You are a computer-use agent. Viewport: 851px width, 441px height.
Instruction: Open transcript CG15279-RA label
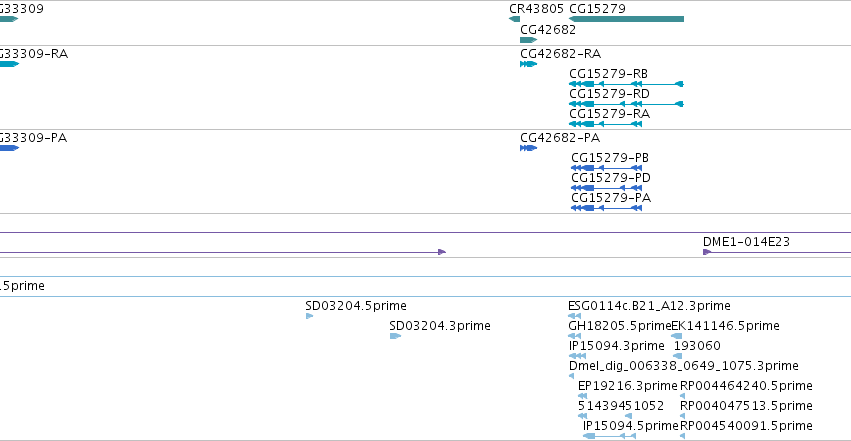(x=609, y=114)
